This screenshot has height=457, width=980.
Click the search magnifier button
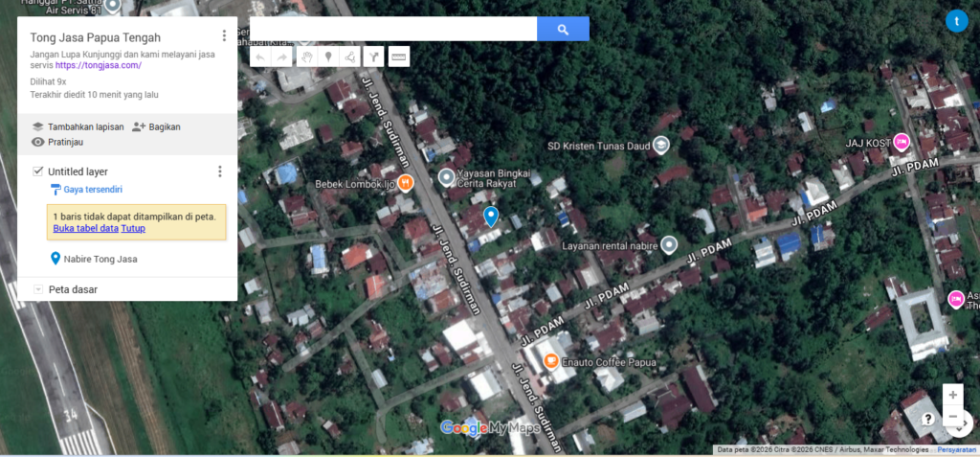coord(563,29)
